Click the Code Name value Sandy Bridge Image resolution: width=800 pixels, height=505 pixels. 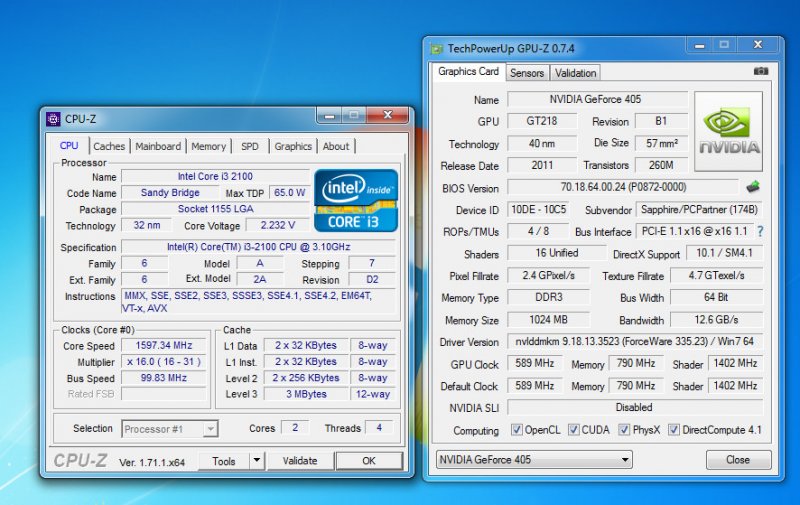point(170,193)
